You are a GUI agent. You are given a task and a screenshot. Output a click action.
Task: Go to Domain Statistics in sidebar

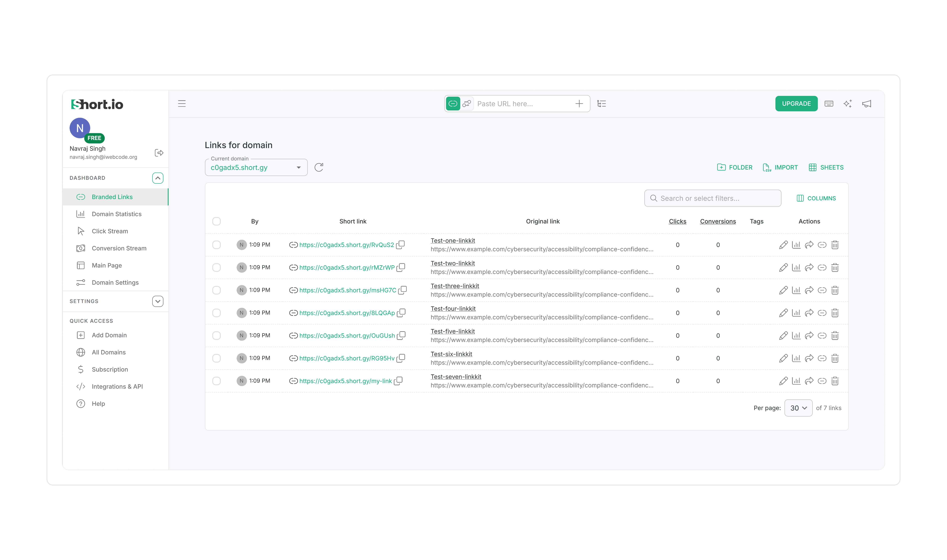pyautogui.click(x=116, y=214)
